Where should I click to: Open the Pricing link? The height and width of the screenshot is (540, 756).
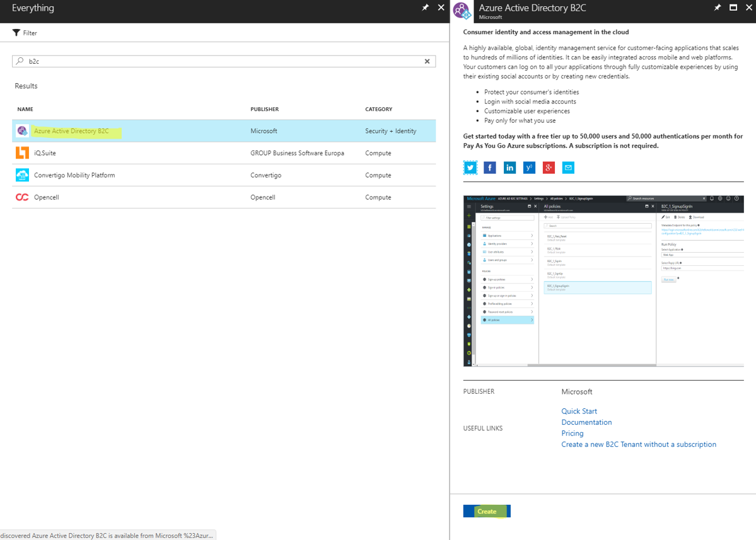pos(572,433)
